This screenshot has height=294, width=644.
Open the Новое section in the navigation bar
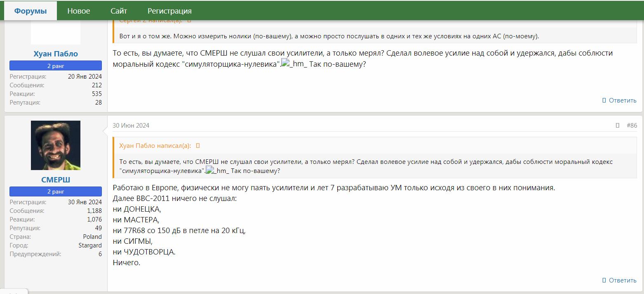click(78, 10)
